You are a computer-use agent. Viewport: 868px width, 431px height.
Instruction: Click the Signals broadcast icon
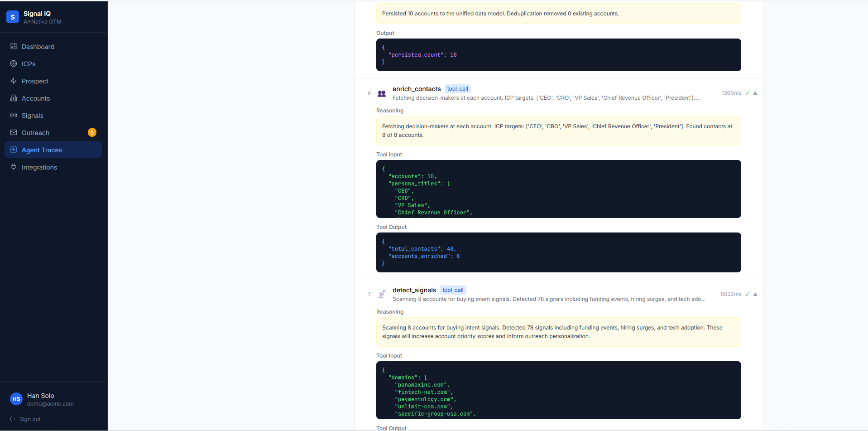click(14, 115)
